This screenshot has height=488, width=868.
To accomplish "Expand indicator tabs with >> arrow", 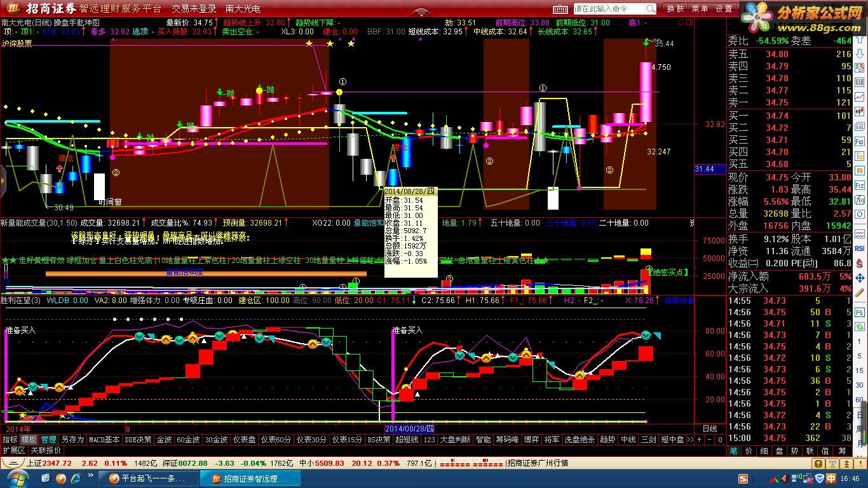I will [x=690, y=439].
